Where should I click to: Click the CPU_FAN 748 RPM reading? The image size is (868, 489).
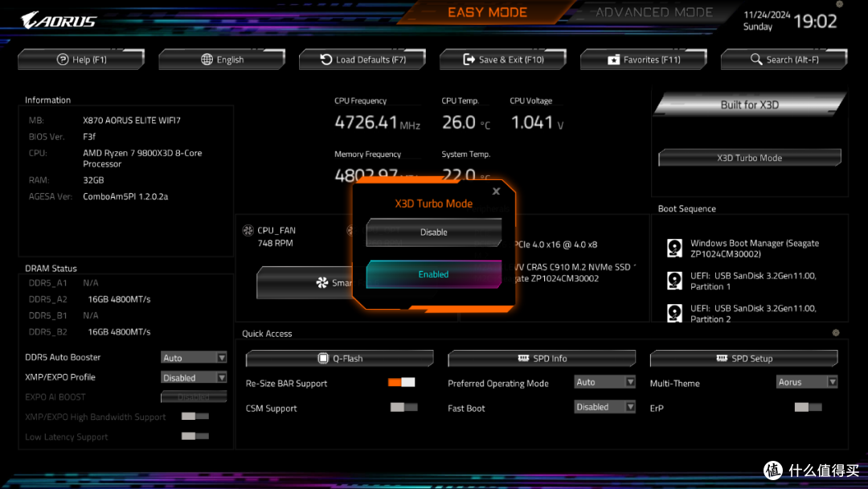pos(275,243)
